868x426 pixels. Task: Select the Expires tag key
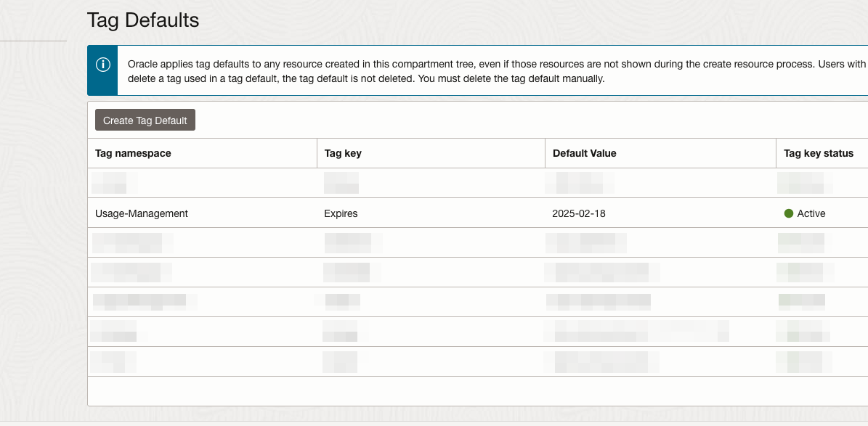coord(340,213)
